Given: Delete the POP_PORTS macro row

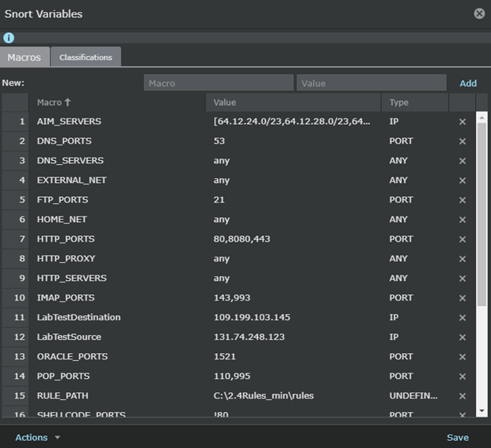Looking at the screenshot, I should tap(462, 377).
